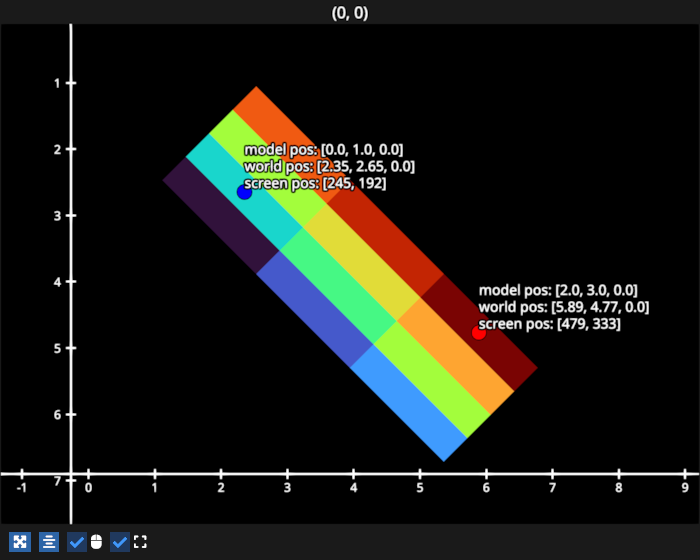This screenshot has width=700, height=560.
Task: Click the maroon heatmap cell
Action: coord(479,333)
